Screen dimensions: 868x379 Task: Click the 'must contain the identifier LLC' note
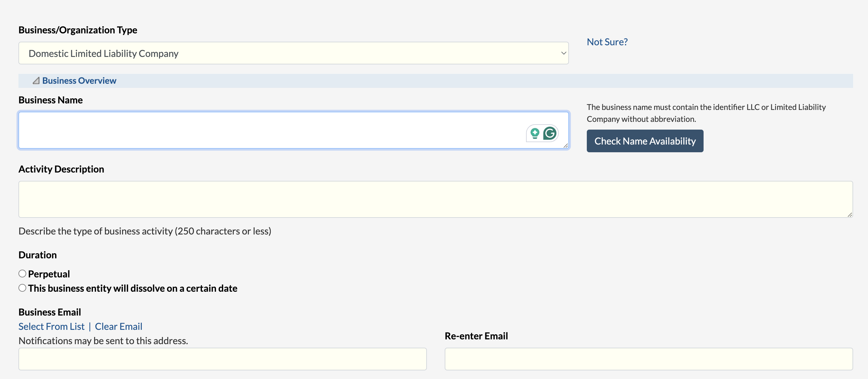706,113
